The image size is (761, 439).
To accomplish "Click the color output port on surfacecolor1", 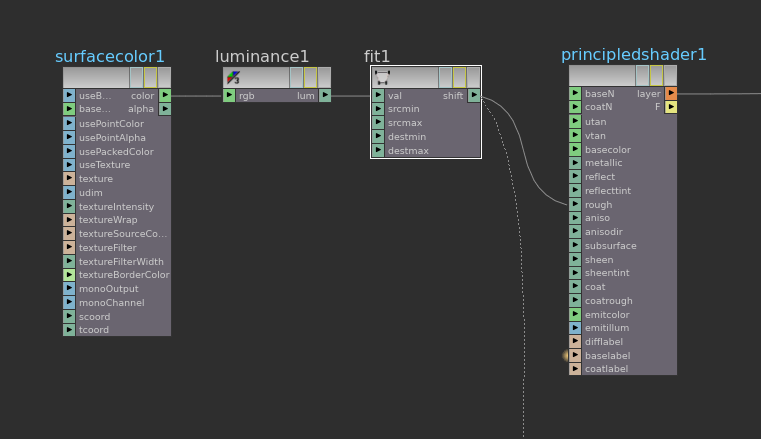I will [x=165, y=96].
